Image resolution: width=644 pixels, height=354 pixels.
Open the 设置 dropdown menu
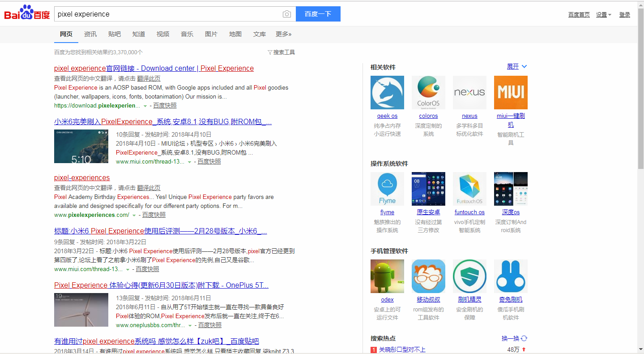coord(603,15)
